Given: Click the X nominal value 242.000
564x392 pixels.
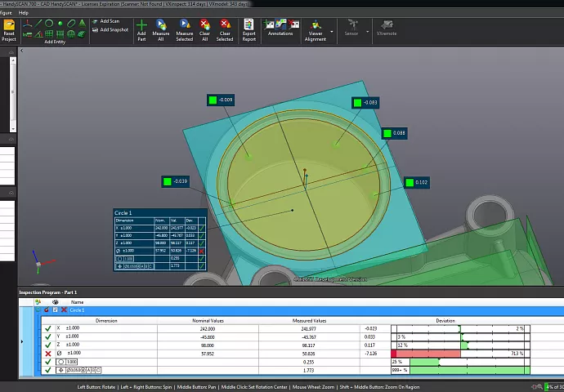Looking at the screenshot, I should tap(208, 329).
